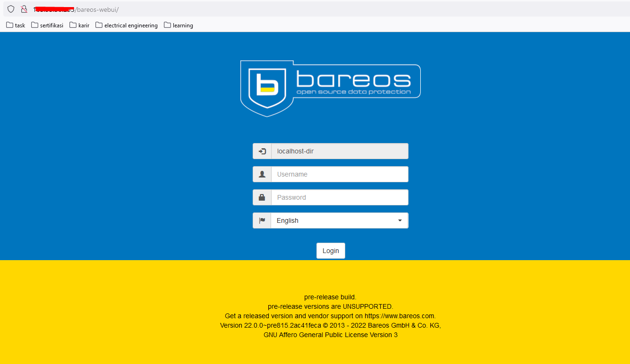Viewport: 630px width, 364px height.
Task: Click the tracking protection shield icon
Action: [x=11, y=9]
